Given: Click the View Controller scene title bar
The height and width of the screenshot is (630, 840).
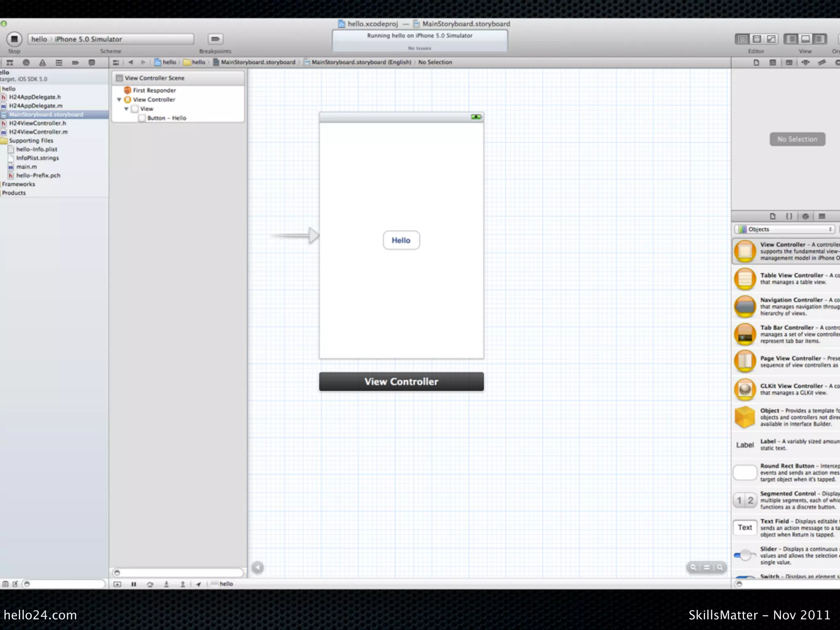Looking at the screenshot, I should [x=401, y=382].
